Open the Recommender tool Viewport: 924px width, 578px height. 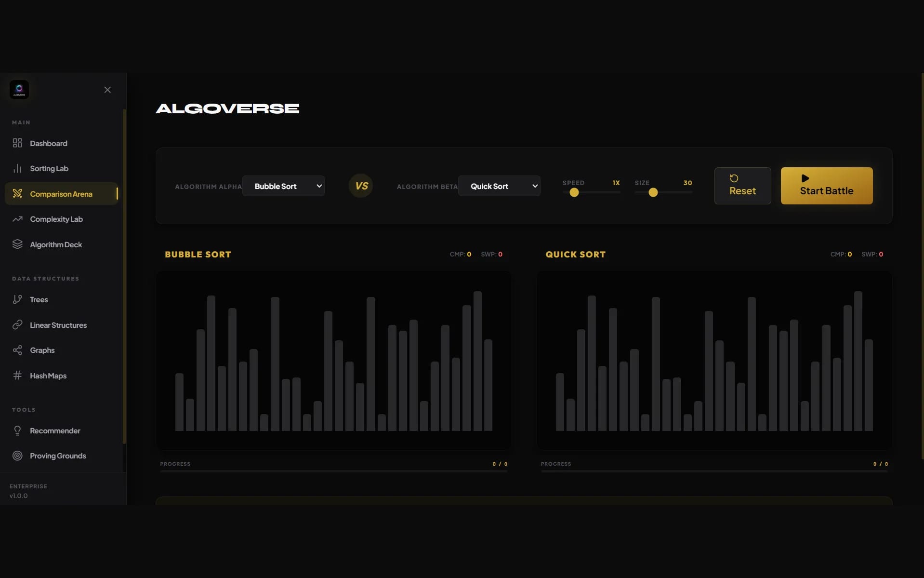click(x=61, y=430)
